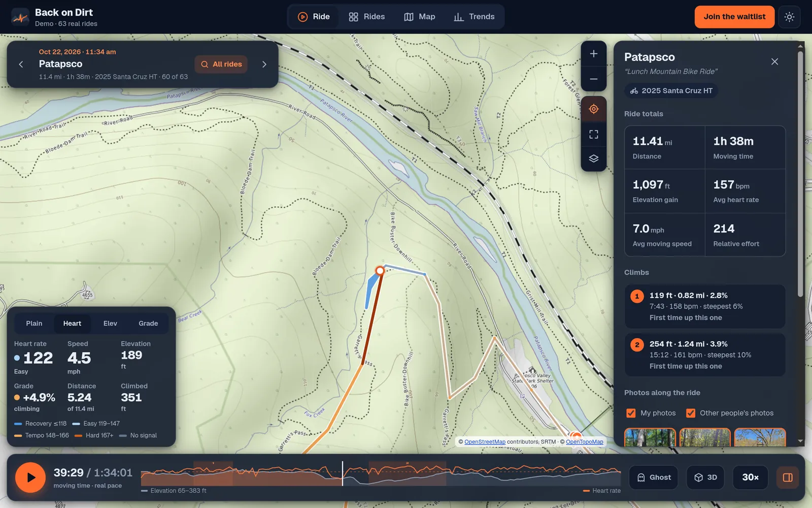Click heart rate value 122

pos(38,358)
